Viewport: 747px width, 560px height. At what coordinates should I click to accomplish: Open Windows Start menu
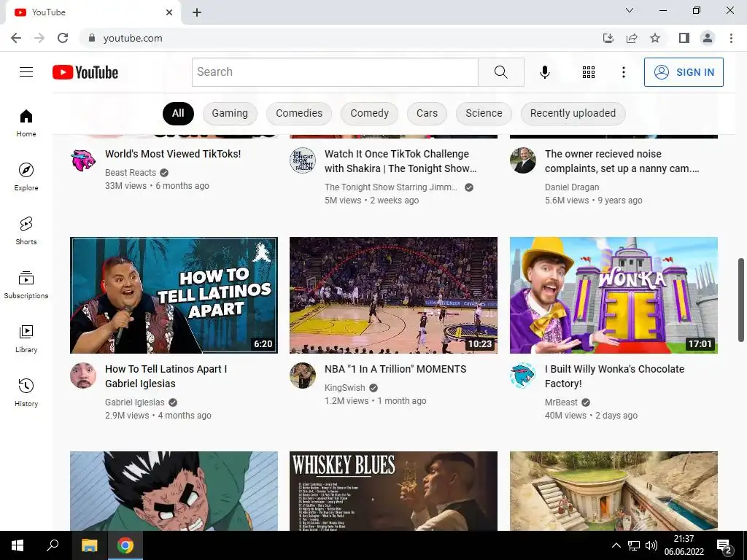point(18,545)
